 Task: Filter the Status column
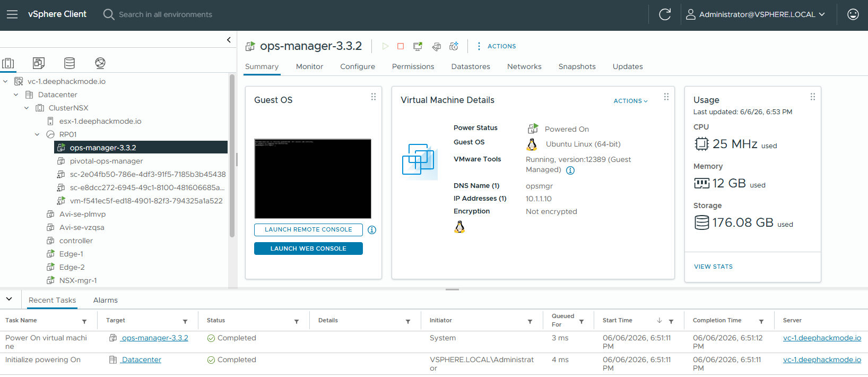click(297, 321)
